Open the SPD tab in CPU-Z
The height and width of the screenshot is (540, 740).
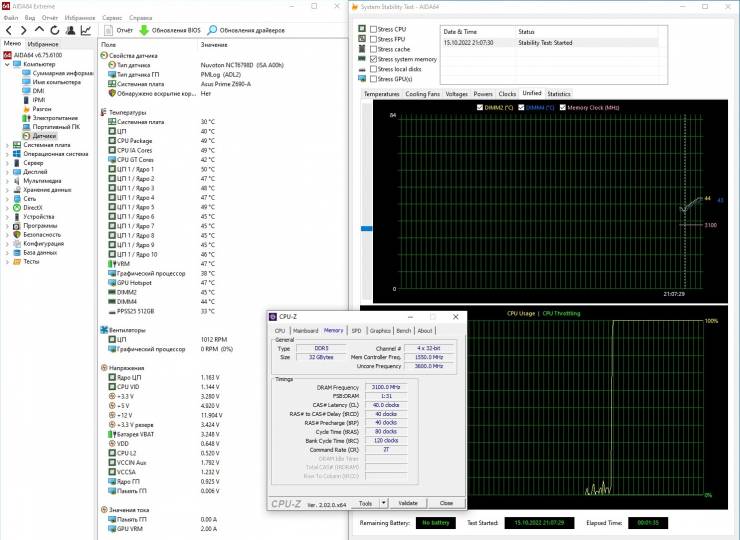coord(356,331)
